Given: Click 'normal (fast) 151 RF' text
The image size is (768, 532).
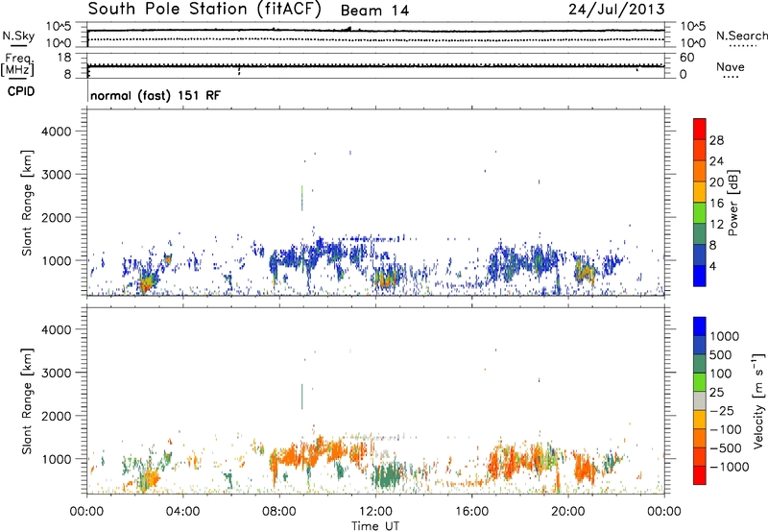Looking at the screenshot, I should [x=156, y=95].
